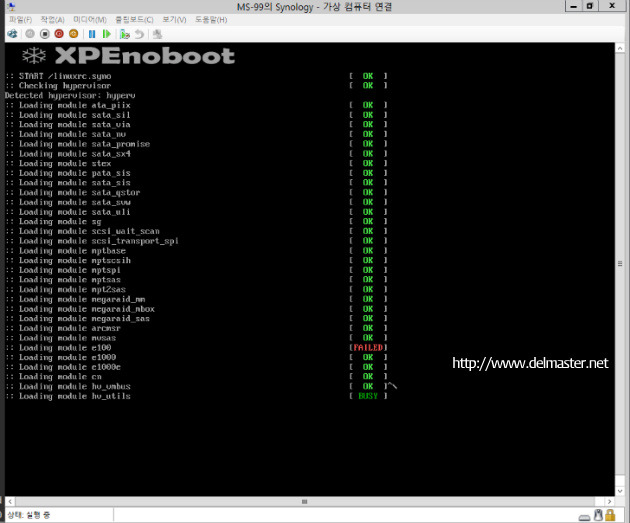Image resolution: width=630 pixels, height=523 pixels.
Task: Click the window icon in the title bar
Action: (x=12, y=6)
